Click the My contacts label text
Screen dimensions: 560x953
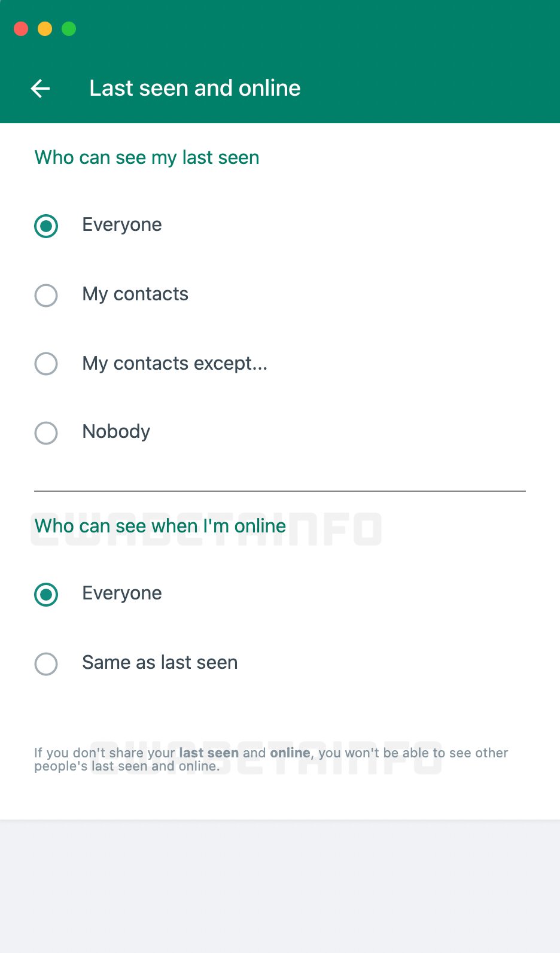[x=135, y=294]
